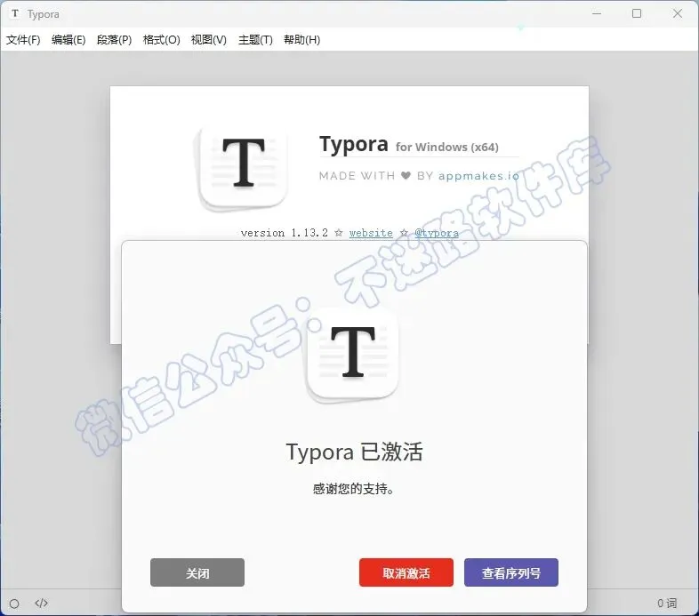Click Typora logo in the activation dialog

click(x=353, y=355)
